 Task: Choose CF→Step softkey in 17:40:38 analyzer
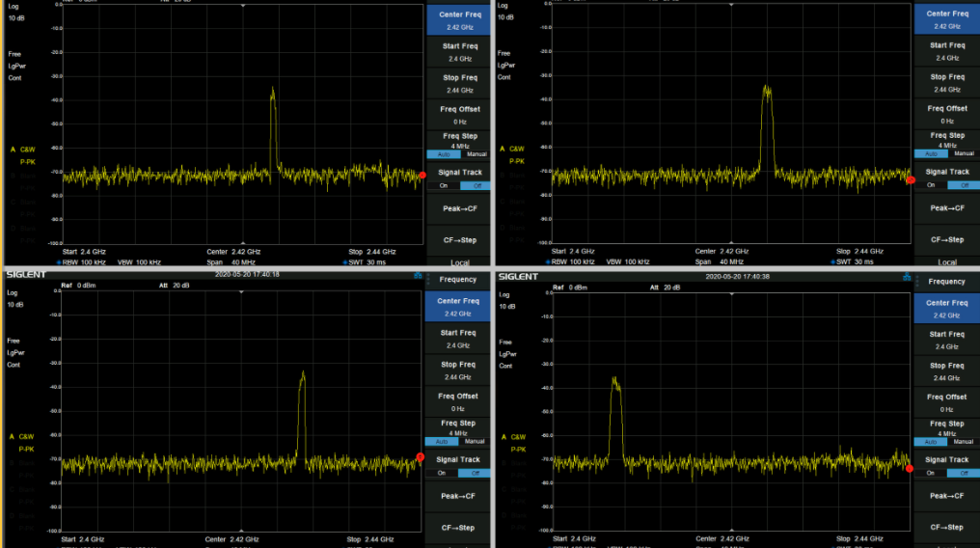[x=946, y=527]
